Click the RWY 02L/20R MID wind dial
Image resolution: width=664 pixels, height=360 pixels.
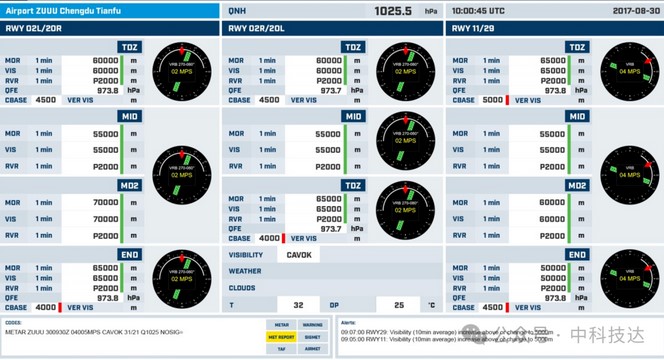182,175
